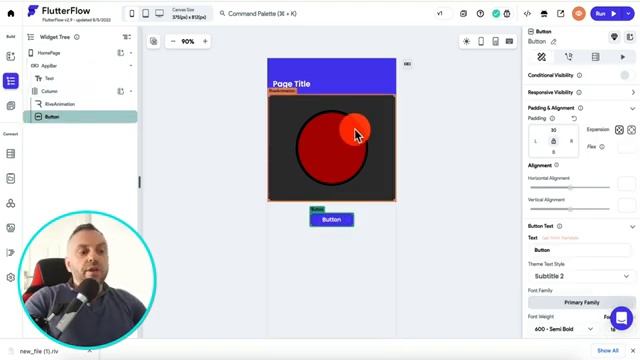Collapse the Button Text section
The image size is (640, 360).
pos(632,227)
